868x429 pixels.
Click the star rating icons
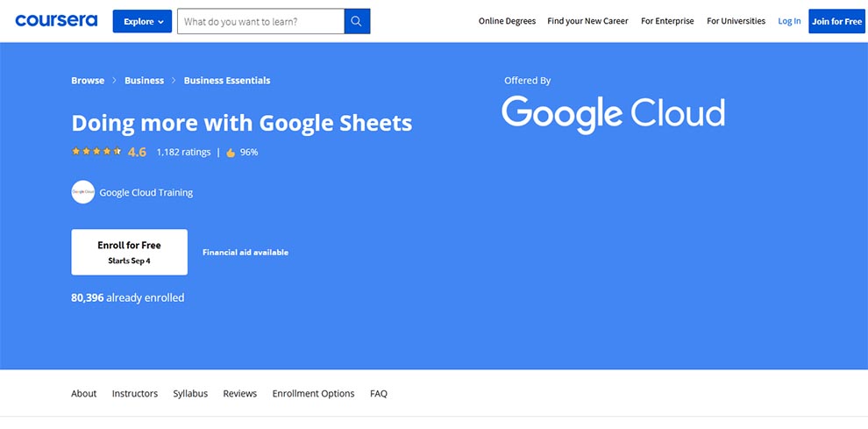pyautogui.click(x=96, y=151)
